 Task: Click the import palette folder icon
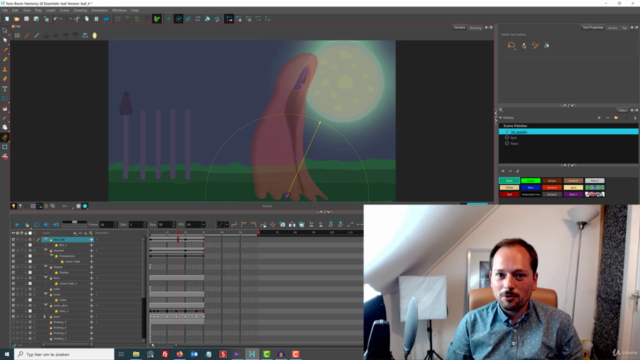click(x=616, y=118)
